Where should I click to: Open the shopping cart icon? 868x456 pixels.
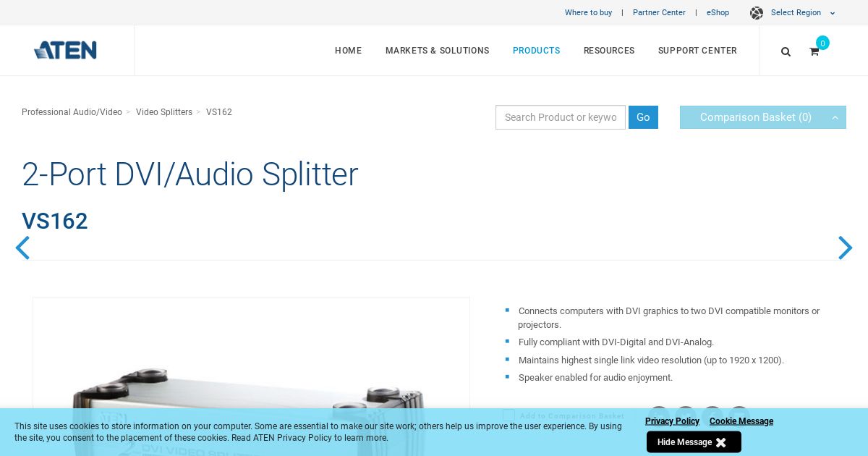[814, 51]
